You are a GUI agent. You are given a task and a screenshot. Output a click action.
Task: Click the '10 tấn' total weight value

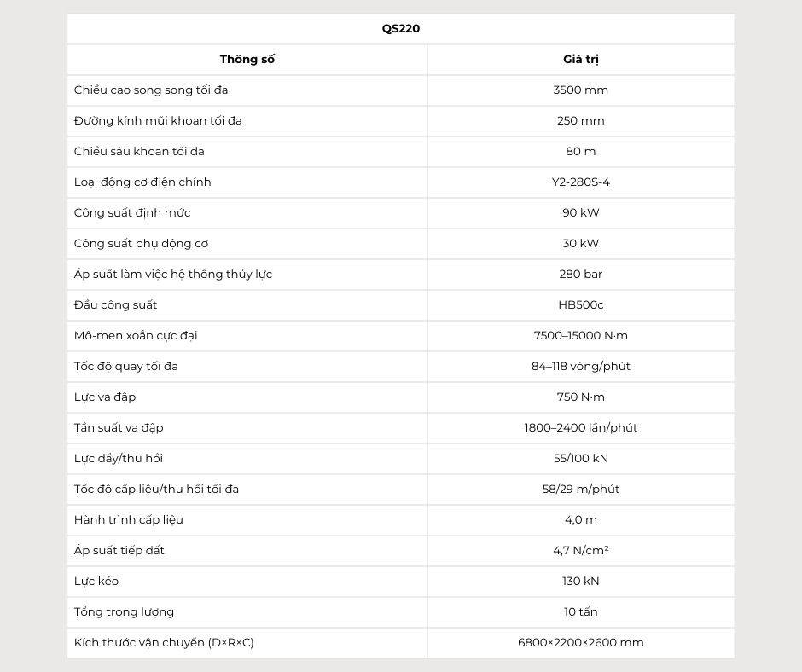pyautogui.click(x=580, y=611)
